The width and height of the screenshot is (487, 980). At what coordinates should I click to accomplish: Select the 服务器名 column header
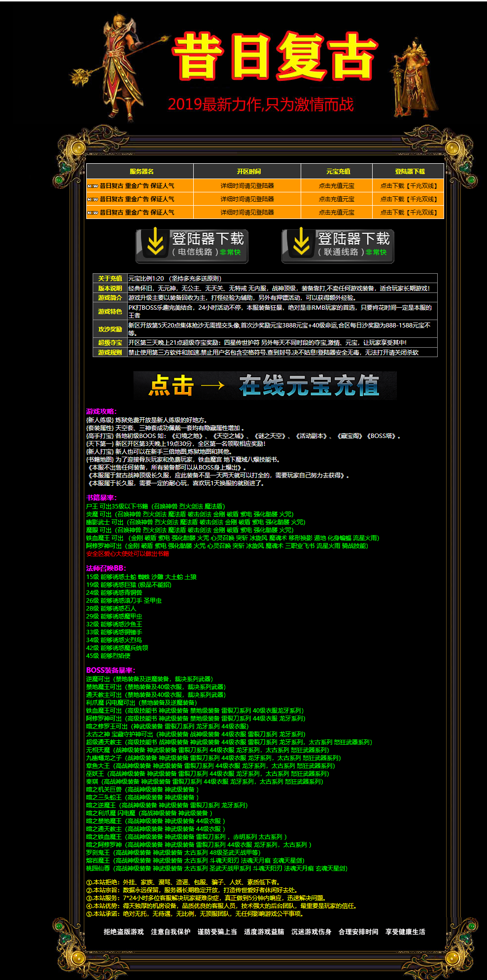click(x=141, y=172)
